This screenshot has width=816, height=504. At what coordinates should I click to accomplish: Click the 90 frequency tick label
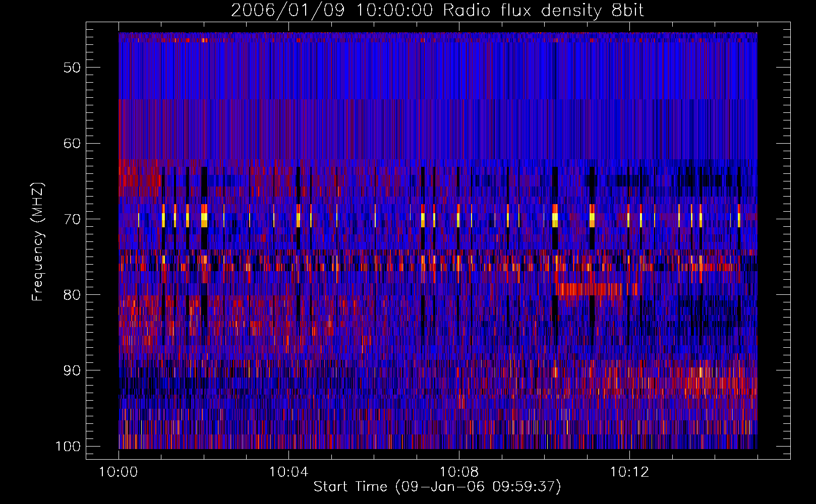click(x=72, y=370)
